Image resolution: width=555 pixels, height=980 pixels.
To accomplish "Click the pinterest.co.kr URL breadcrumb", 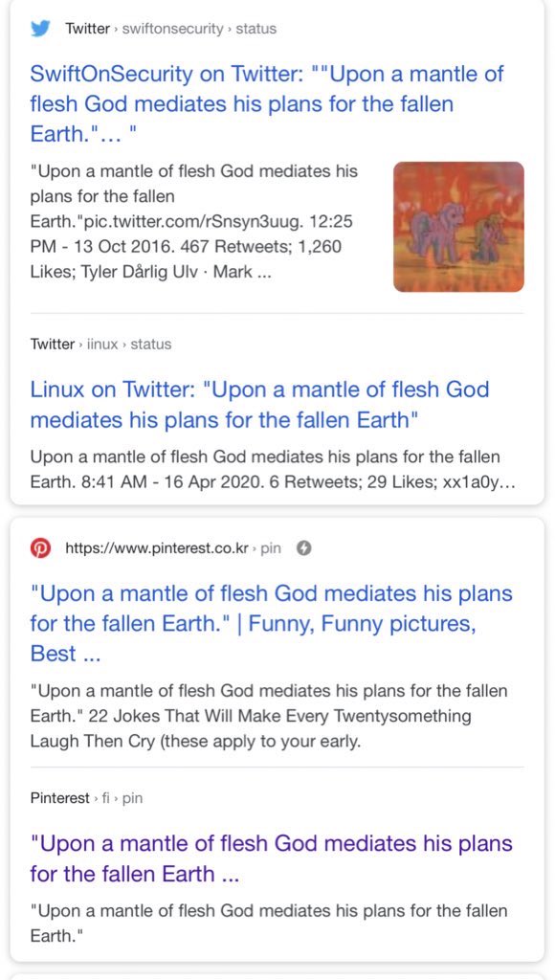I will coord(173,548).
